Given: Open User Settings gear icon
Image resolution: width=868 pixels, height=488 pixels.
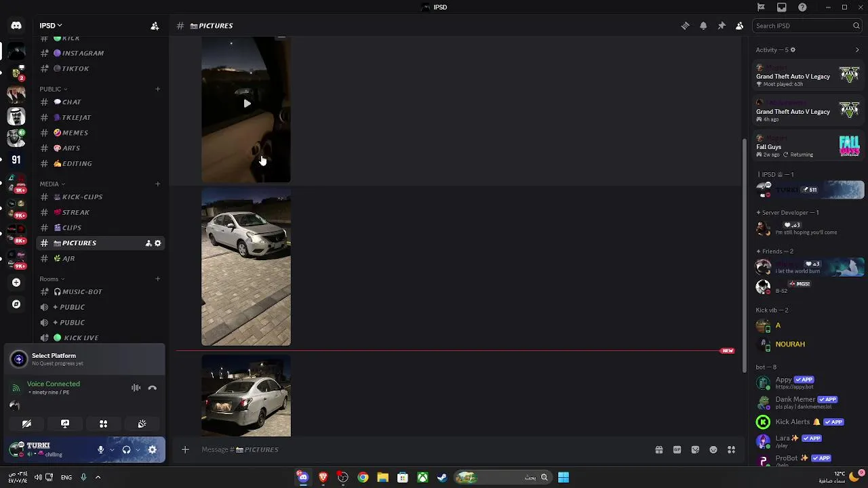Looking at the screenshot, I should 153,449.
